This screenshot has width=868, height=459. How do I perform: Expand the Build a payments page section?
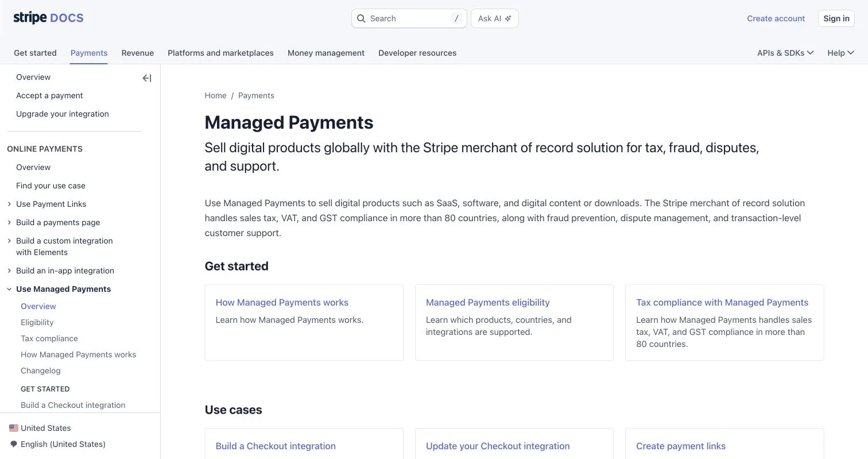coord(9,222)
